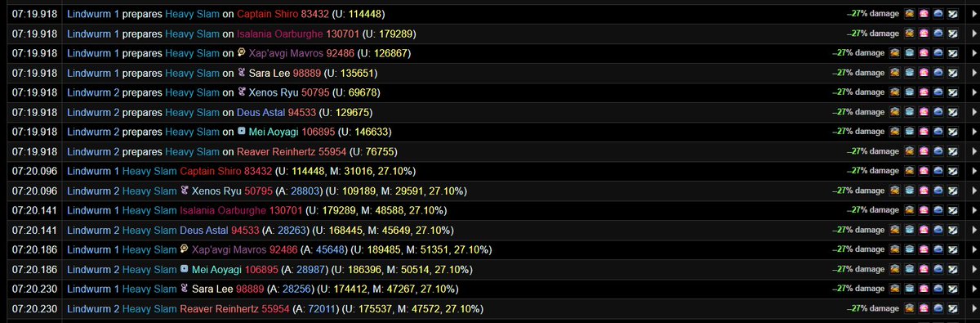Screen dimensions: 980x323
Task: Open Deus Astal link in prepares row
Action: tap(261, 112)
